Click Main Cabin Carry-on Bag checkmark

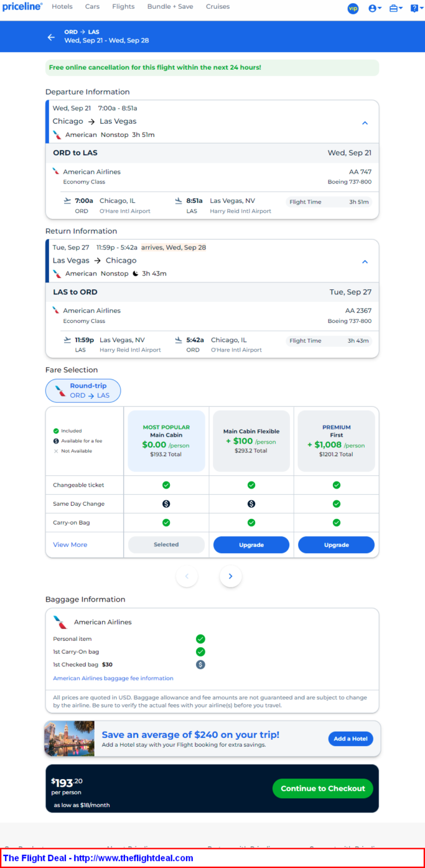[166, 523]
